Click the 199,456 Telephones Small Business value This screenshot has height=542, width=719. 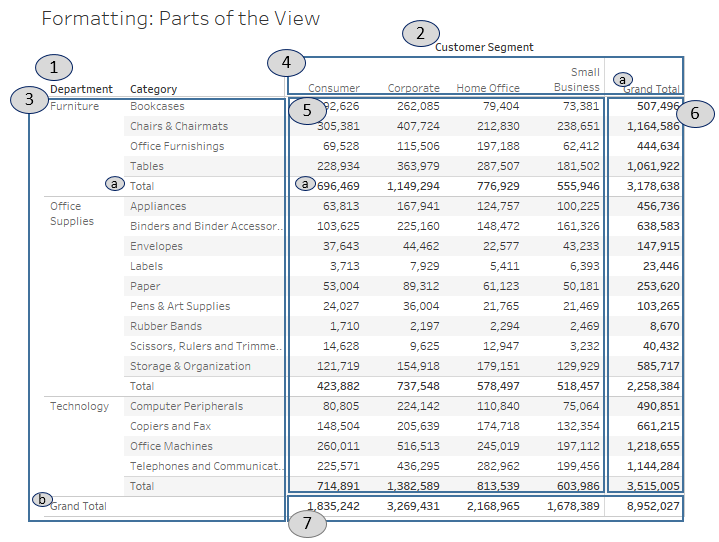click(578, 466)
